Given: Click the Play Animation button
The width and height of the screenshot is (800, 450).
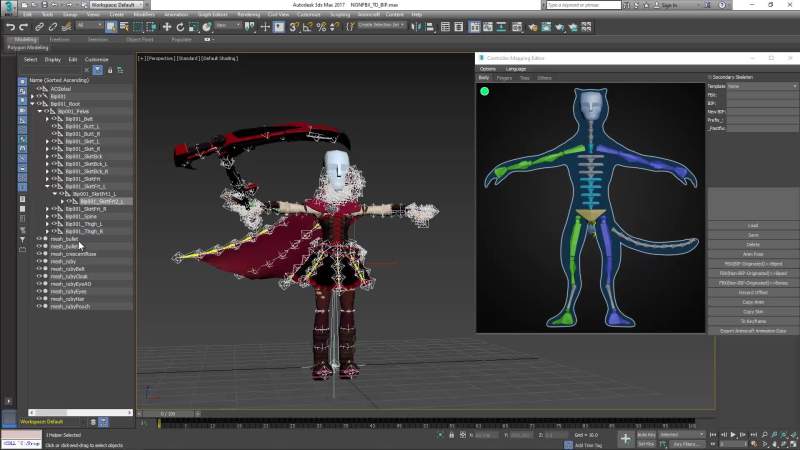Looking at the screenshot, I should [x=733, y=435].
